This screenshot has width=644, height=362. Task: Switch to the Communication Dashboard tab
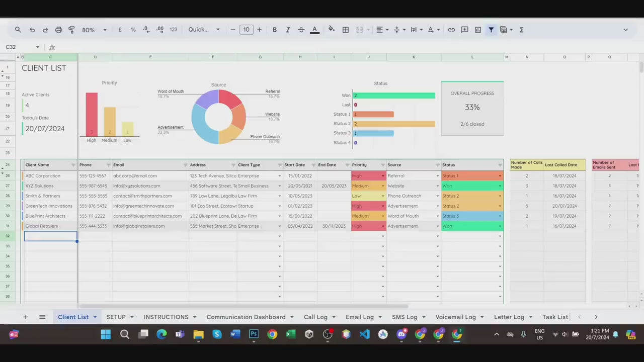click(x=246, y=317)
